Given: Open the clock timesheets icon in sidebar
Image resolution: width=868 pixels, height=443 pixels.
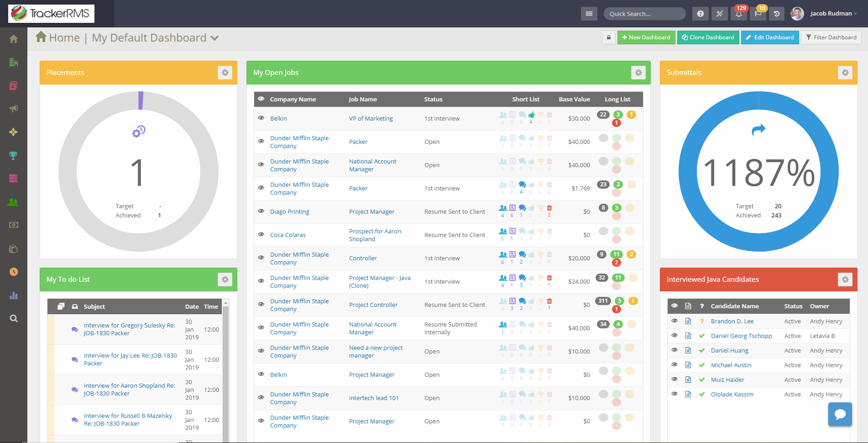Looking at the screenshot, I should [14, 272].
